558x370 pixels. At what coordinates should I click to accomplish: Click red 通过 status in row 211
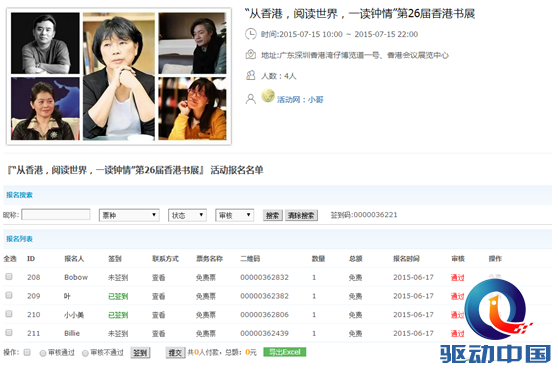click(458, 333)
